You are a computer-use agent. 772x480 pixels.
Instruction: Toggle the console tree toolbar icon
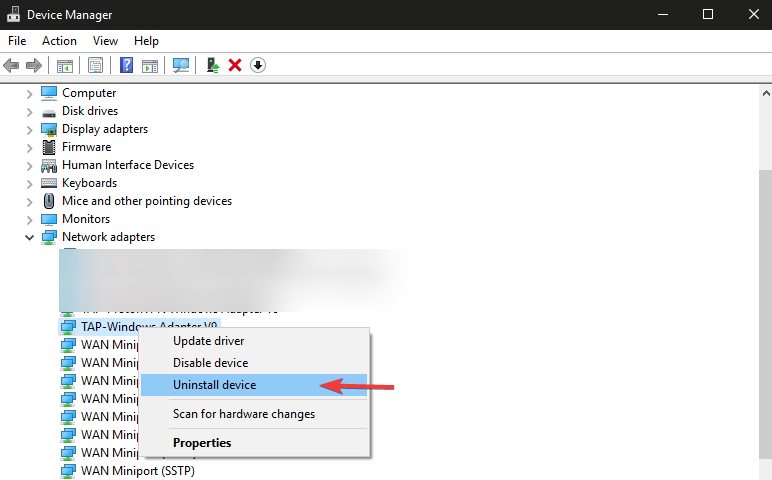tap(64, 65)
